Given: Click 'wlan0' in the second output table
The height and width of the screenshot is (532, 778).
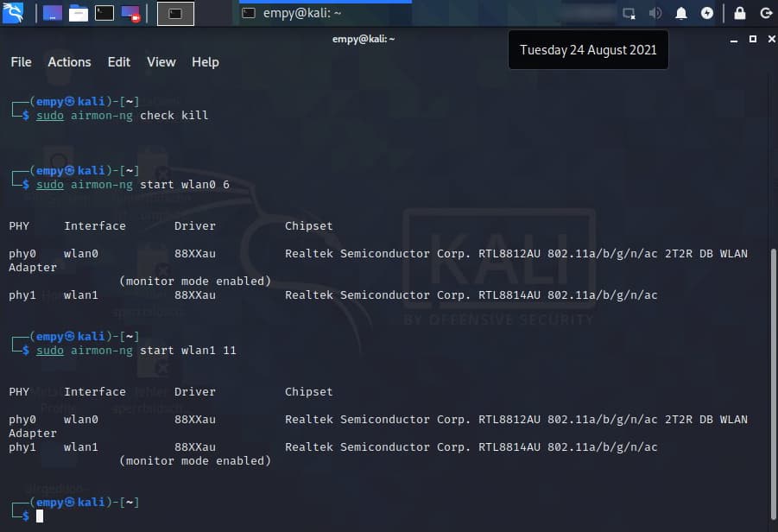Looking at the screenshot, I should [x=81, y=420].
